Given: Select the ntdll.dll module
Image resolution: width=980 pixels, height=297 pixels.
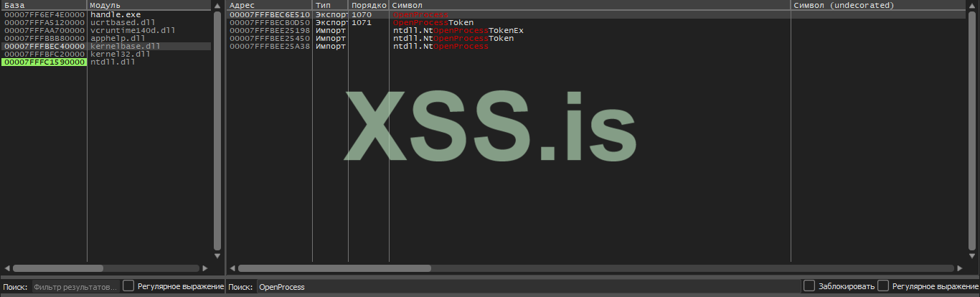Looking at the screenshot, I should (113, 62).
